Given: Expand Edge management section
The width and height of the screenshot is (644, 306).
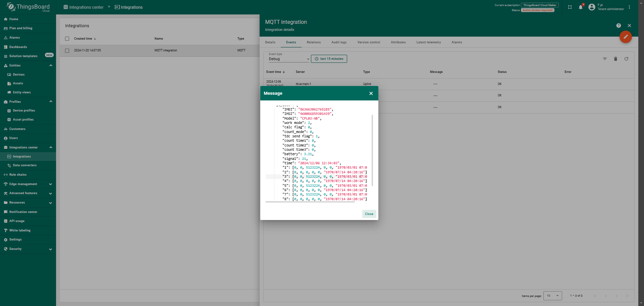Looking at the screenshot, I should 51,184.
